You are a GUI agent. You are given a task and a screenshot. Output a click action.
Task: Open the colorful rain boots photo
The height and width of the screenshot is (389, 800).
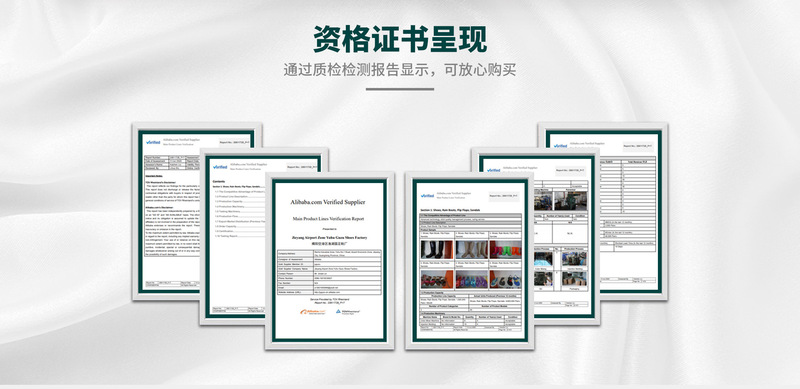click(506, 250)
